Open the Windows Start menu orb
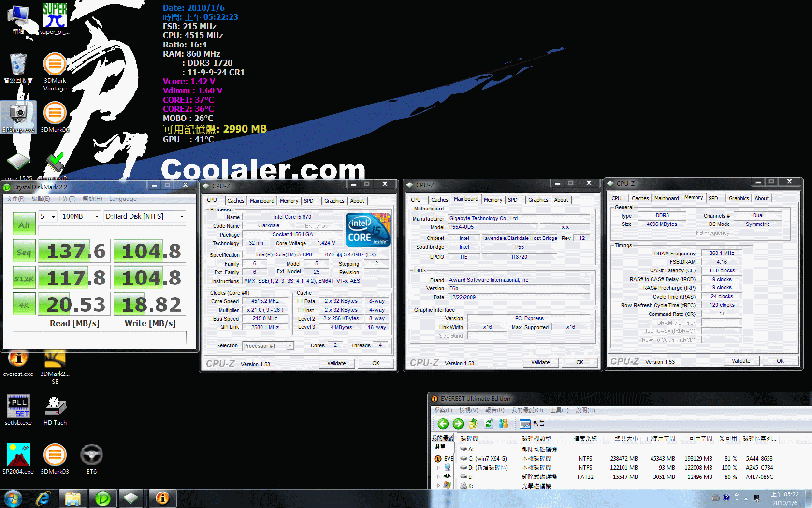The height and width of the screenshot is (508, 812). coord(13,498)
